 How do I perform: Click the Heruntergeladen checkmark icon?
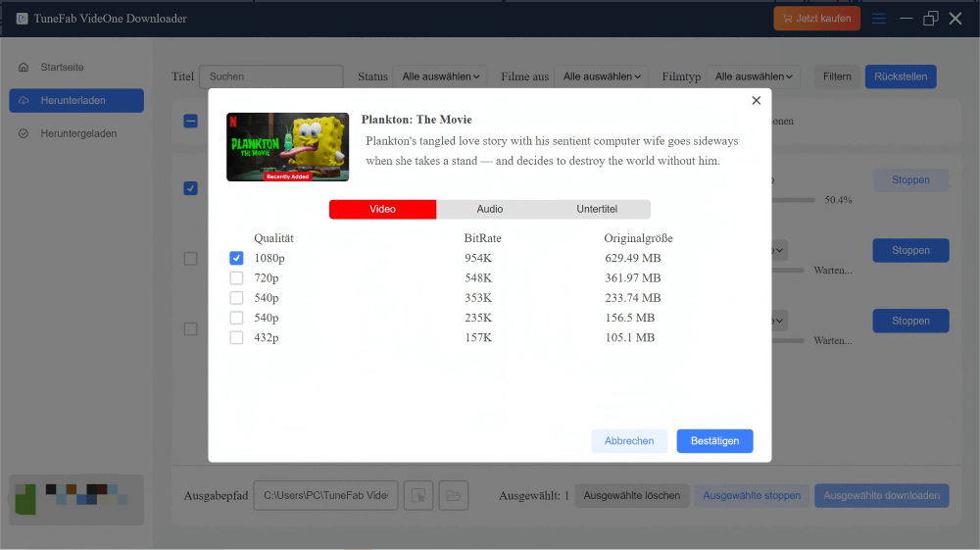click(x=24, y=133)
